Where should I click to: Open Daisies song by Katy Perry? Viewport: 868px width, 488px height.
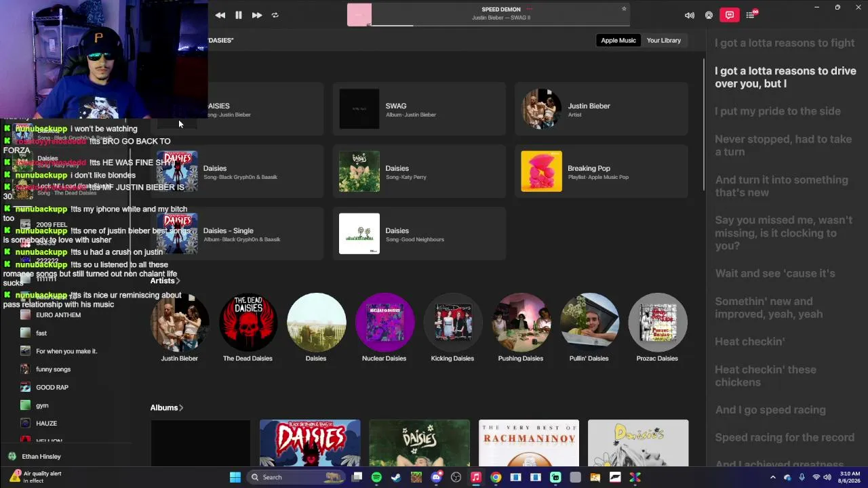click(419, 171)
